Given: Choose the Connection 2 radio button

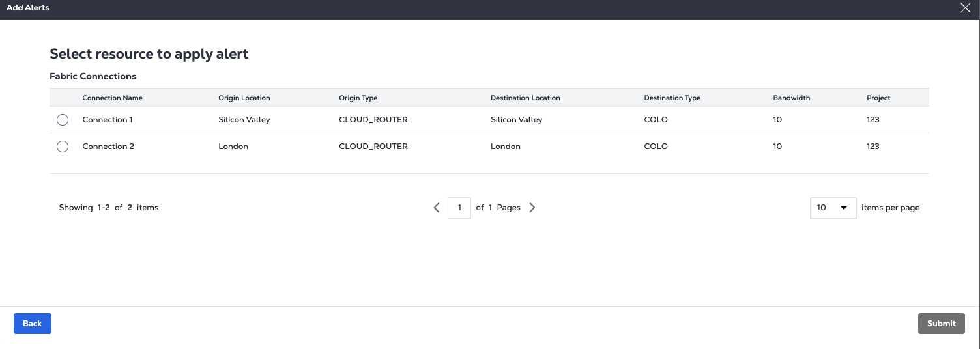Looking at the screenshot, I should [x=63, y=147].
